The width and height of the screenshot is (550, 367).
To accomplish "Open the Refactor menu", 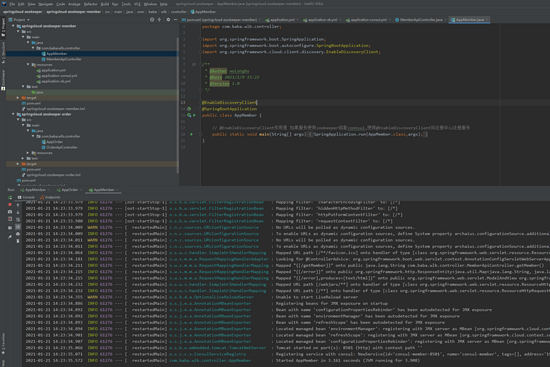I will 90,4.
